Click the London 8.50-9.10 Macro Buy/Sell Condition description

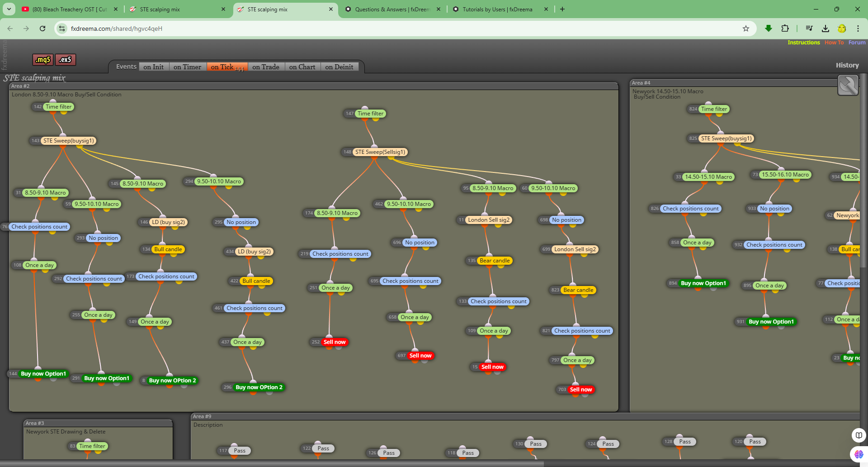point(66,95)
